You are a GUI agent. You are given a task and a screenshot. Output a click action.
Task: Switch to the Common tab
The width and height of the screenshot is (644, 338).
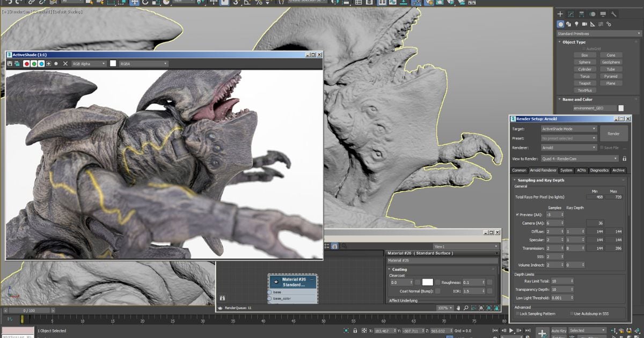pyautogui.click(x=519, y=170)
